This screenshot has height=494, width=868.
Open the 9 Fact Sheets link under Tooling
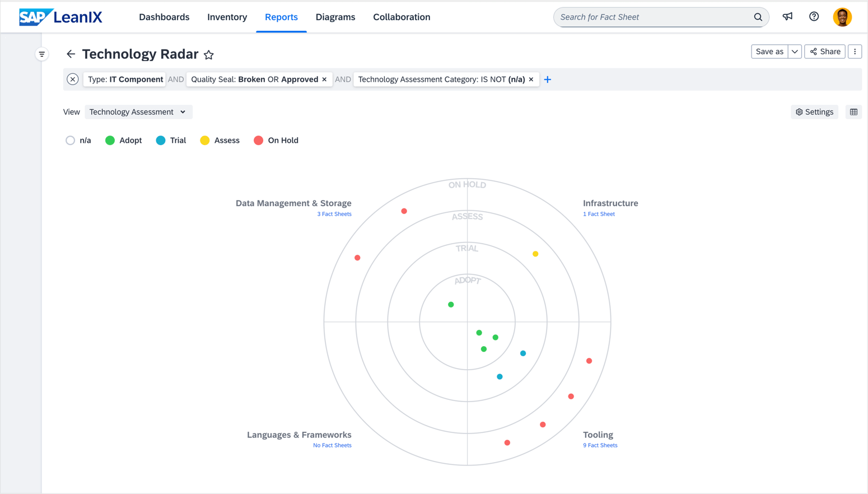click(x=600, y=445)
